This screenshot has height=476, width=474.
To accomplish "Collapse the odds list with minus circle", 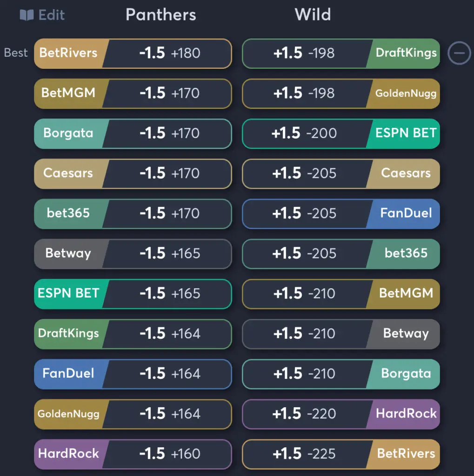I will point(459,53).
